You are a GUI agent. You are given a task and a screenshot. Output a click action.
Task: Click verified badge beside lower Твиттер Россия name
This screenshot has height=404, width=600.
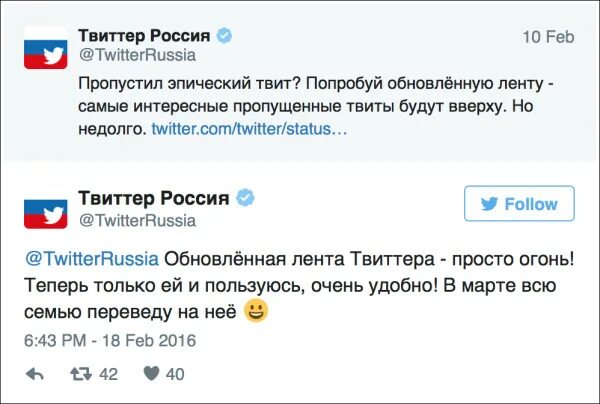[244, 197]
